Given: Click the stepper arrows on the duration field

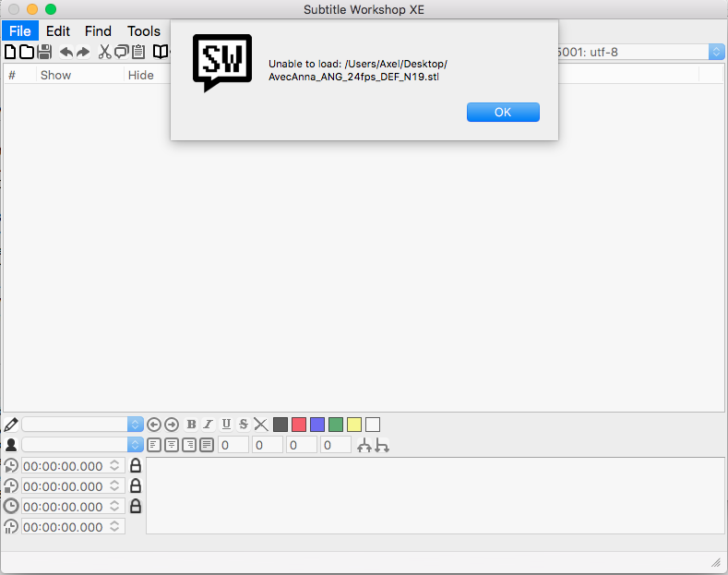Looking at the screenshot, I should (x=114, y=507).
